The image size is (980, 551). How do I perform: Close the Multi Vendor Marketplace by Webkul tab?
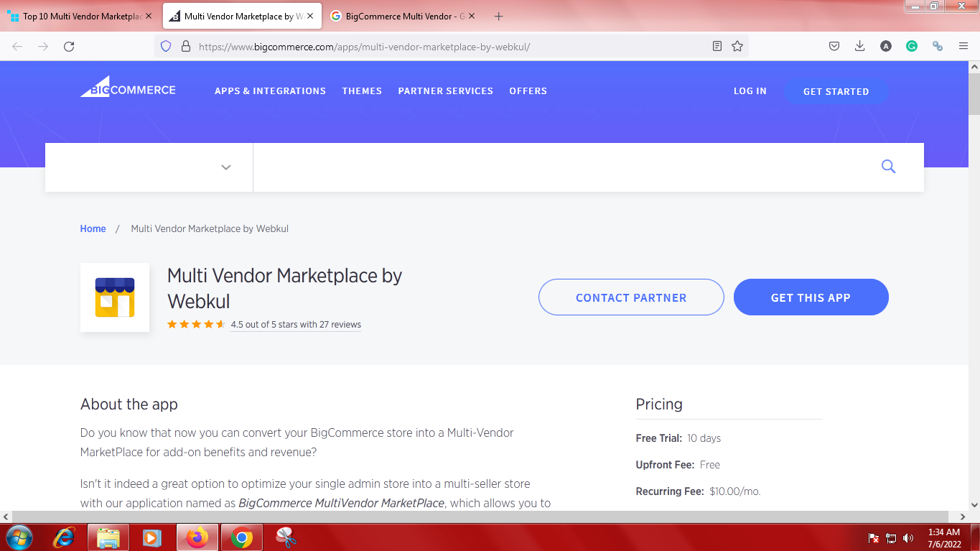310,16
